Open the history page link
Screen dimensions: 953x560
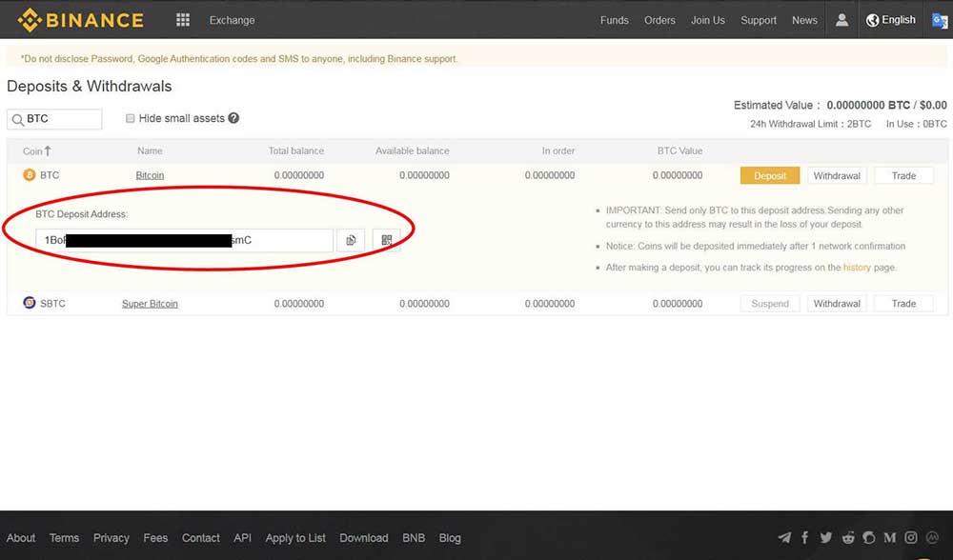click(x=857, y=268)
